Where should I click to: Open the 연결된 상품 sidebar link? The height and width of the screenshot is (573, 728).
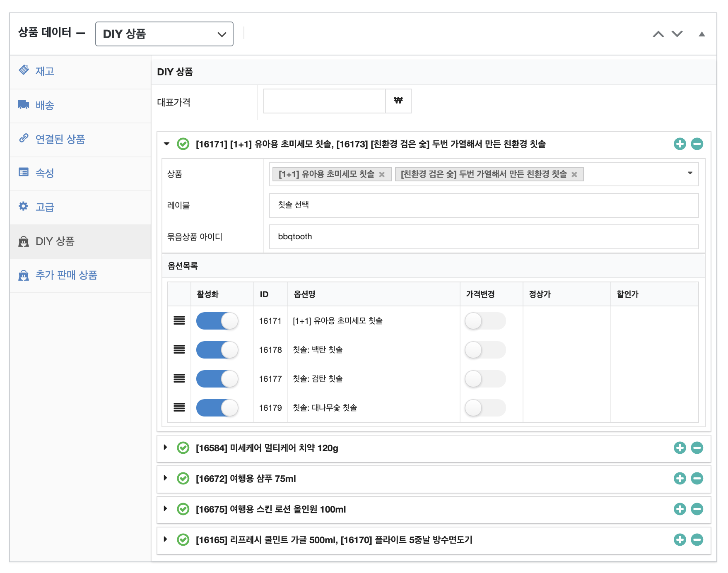(x=60, y=139)
